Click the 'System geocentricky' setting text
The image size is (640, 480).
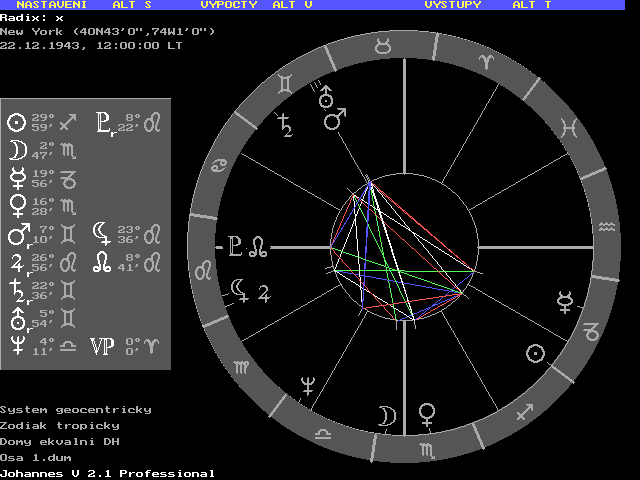click(x=76, y=409)
